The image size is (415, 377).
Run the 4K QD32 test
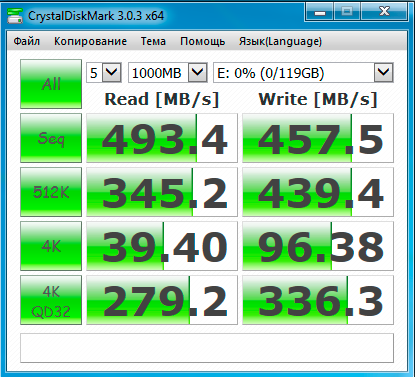tap(51, 300)
